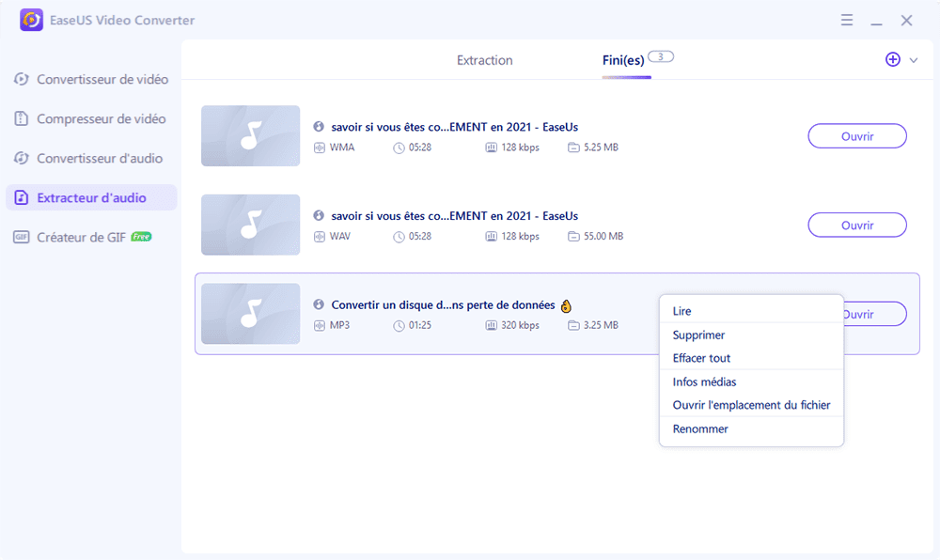Open the hamburger menu in title bar

(x=847, y=20)
